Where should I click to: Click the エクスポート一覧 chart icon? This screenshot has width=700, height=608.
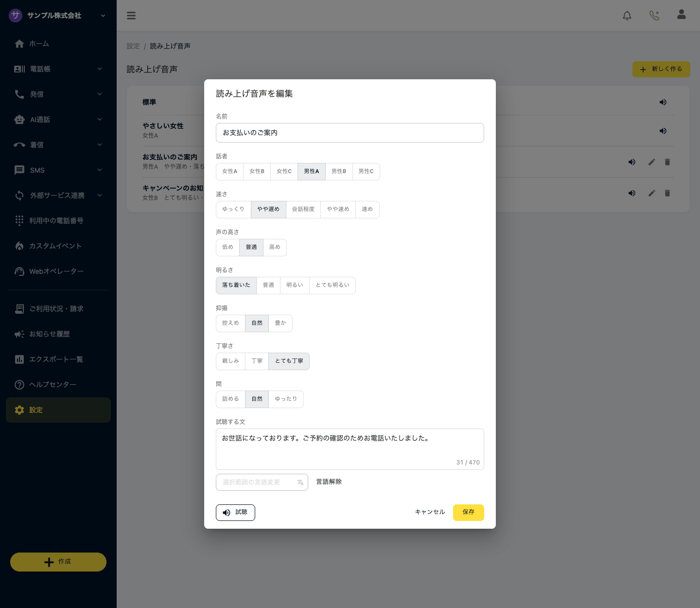(19, 359)
